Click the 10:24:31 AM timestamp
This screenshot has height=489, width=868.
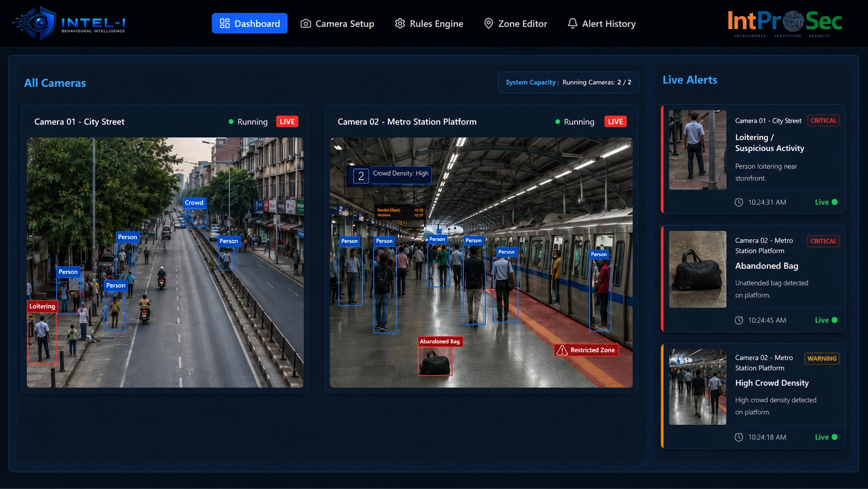coord(767,202)
